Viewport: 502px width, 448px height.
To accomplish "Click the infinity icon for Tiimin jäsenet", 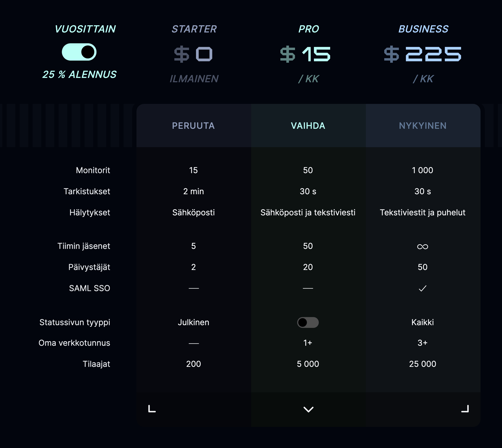I will pos(422,246).
